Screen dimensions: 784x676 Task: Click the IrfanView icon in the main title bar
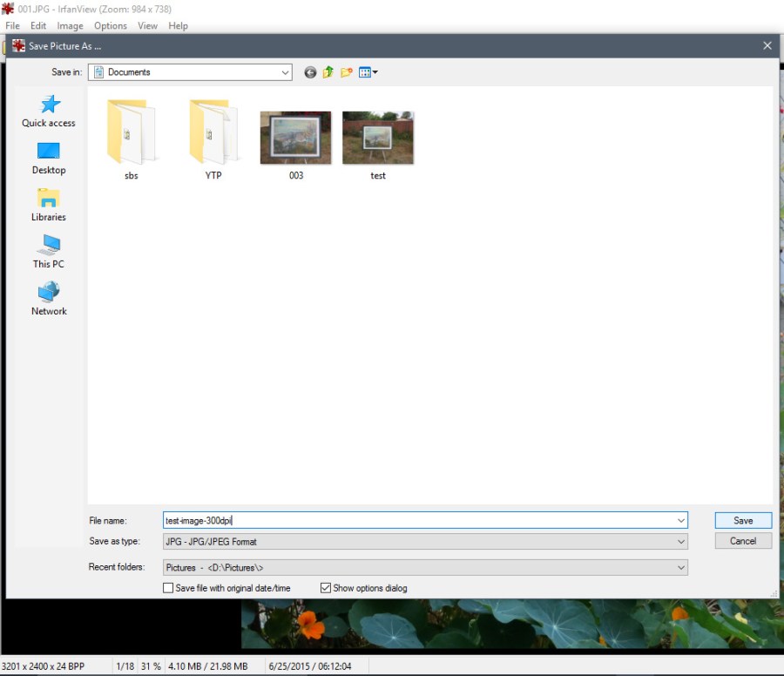pyautogui.click(x=8, y=9)
